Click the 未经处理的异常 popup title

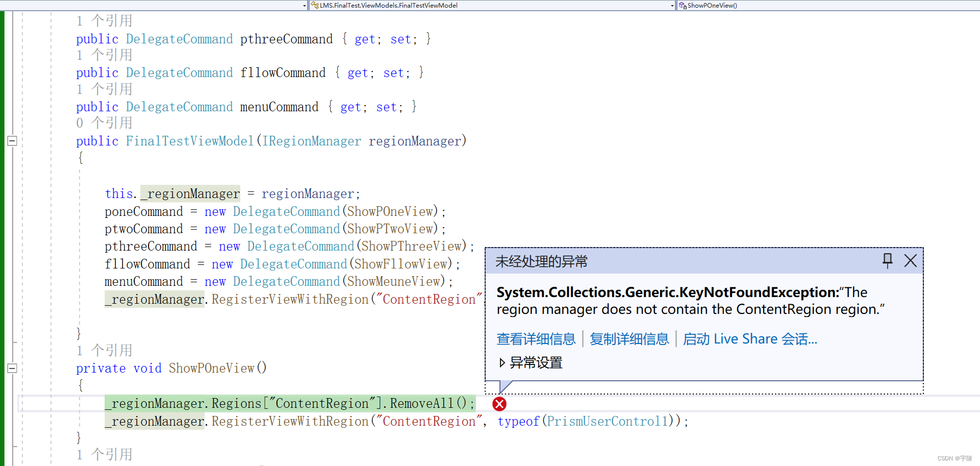coord(541,261)
